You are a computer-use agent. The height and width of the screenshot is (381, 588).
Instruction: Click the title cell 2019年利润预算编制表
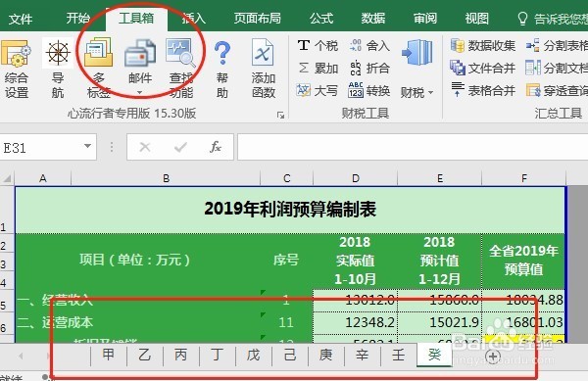290,210
